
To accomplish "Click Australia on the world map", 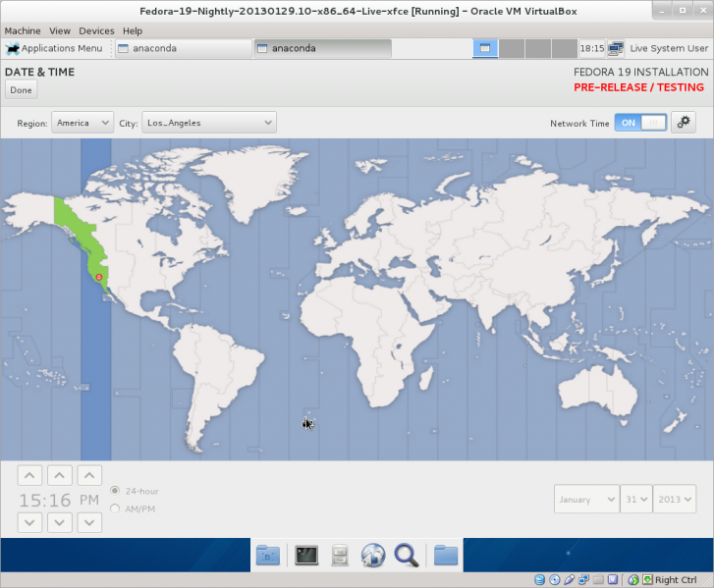I will point(596,389).
